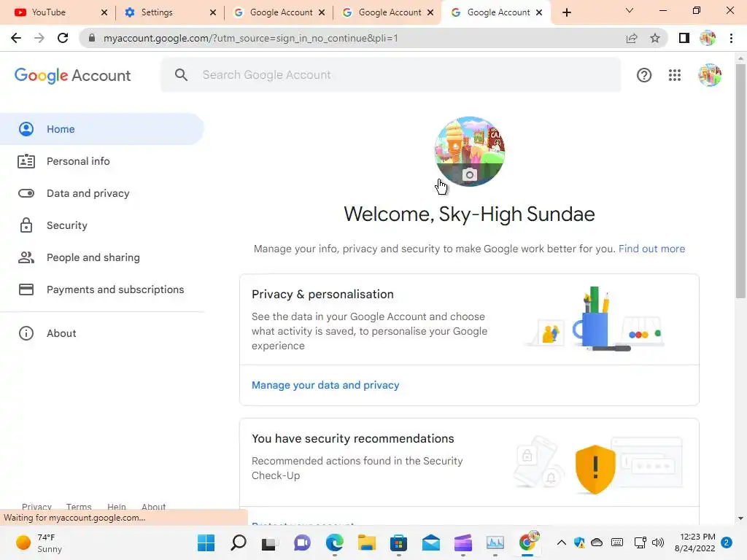Click the page vertical scrollbar
This screenshot has width=747, height=560.
click(740, 181)
